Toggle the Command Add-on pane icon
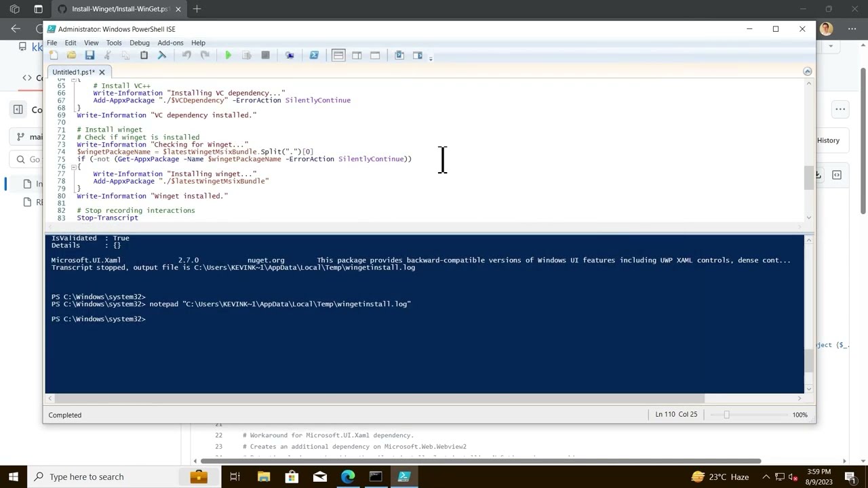Screen dimensions: 868x488 [x=418, y=56]
